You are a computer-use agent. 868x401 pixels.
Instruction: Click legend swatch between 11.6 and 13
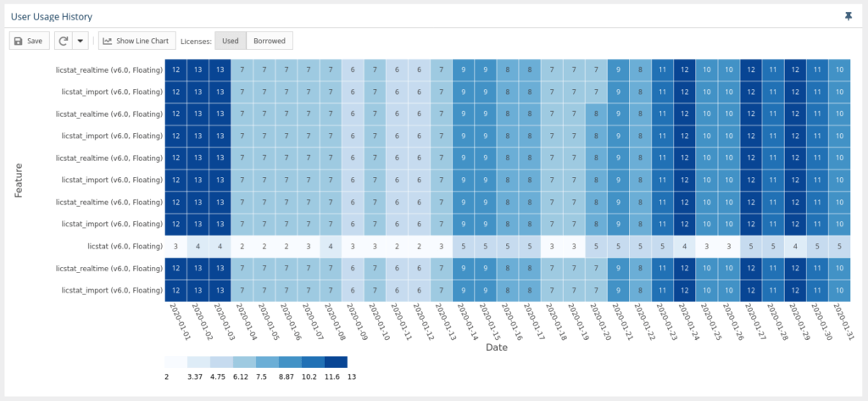click(336, 362)
